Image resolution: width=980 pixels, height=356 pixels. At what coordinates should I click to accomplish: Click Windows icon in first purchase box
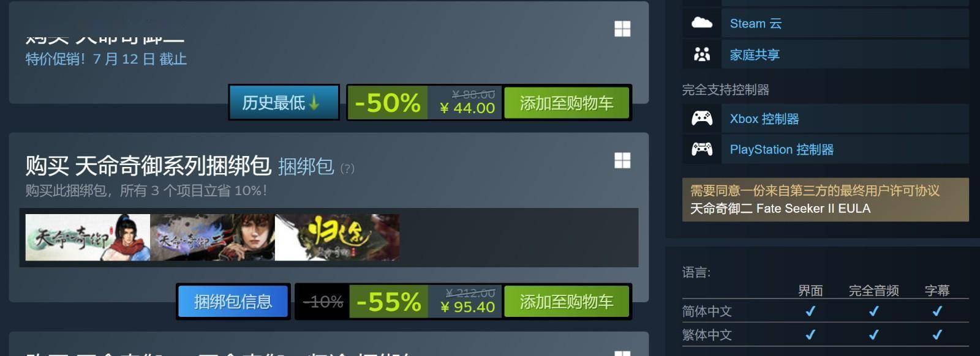pos(622,29)
